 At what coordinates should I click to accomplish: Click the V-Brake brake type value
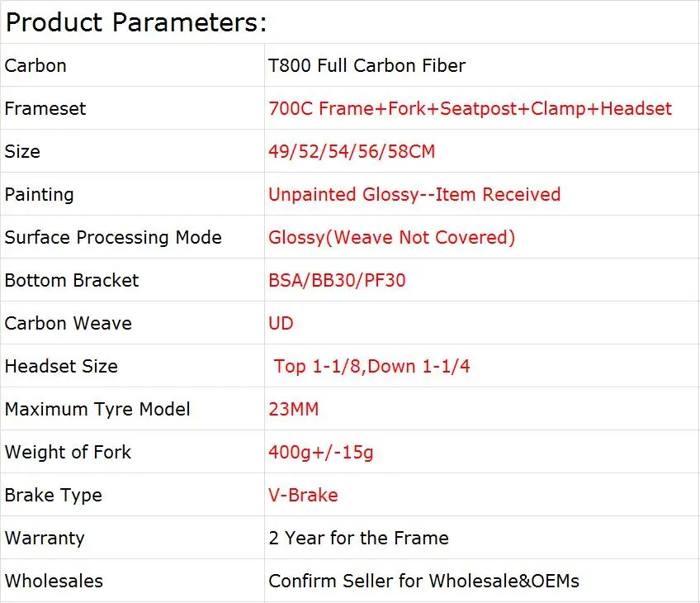point(303,496)
